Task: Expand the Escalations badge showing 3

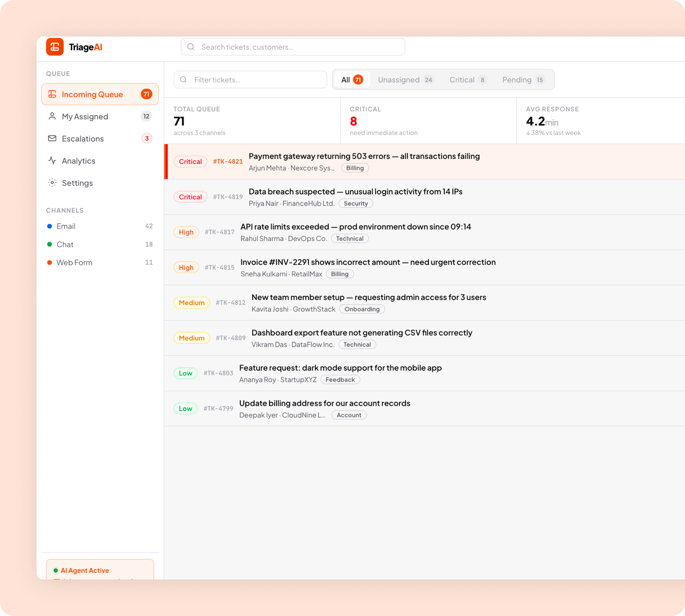Action: click(x=147, y=138)
